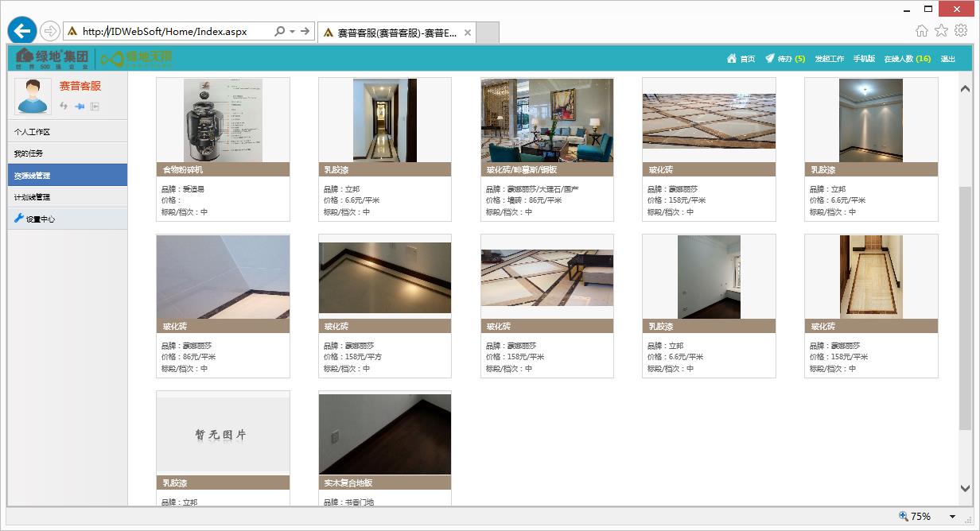Open the 食物粉碎机 product thumbnail

pyautogui.click(x=223, y=121)
